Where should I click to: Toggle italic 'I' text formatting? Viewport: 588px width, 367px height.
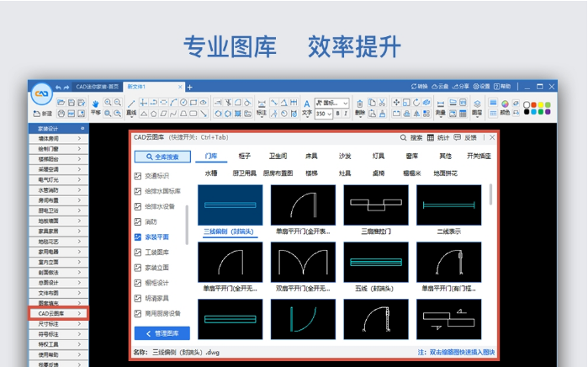346,113
